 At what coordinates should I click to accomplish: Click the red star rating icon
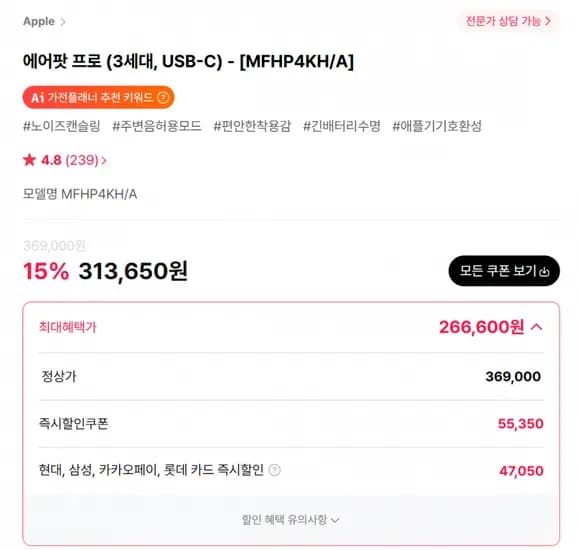coord(29,160)
